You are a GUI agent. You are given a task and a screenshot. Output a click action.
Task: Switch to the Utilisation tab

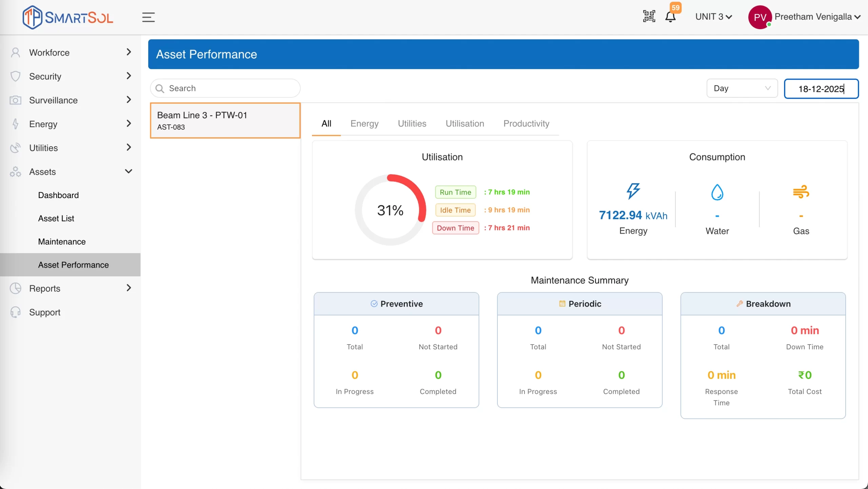pyautogui.click(x=465, y=123)
